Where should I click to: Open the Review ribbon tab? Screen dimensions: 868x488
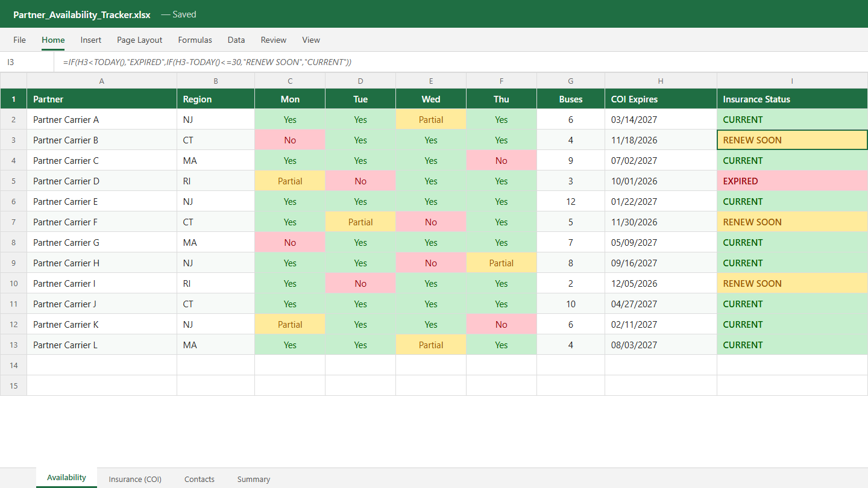(274, 40)
